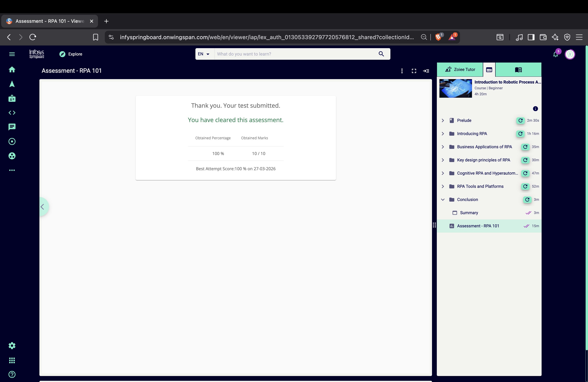The image size is (588, 382).
Task: Open the Summary lesson item
Action: [469, 213]
